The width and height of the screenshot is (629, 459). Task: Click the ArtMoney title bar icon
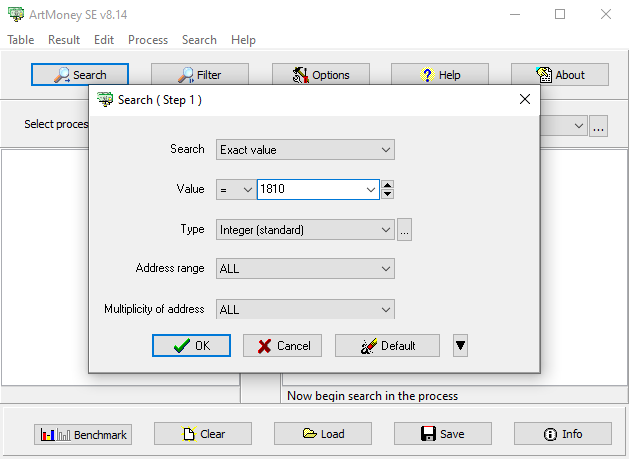[x=16, y=14]
